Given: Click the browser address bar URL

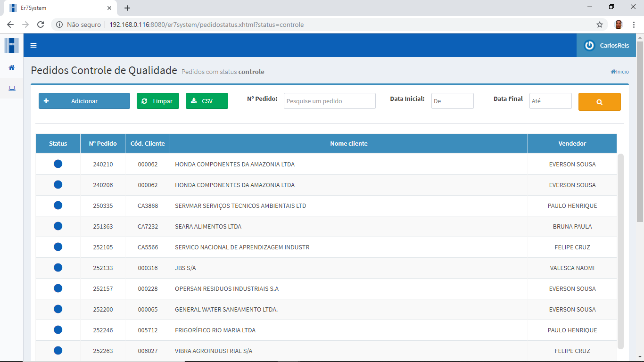Looking at the screenshot, I should [206, 25].
